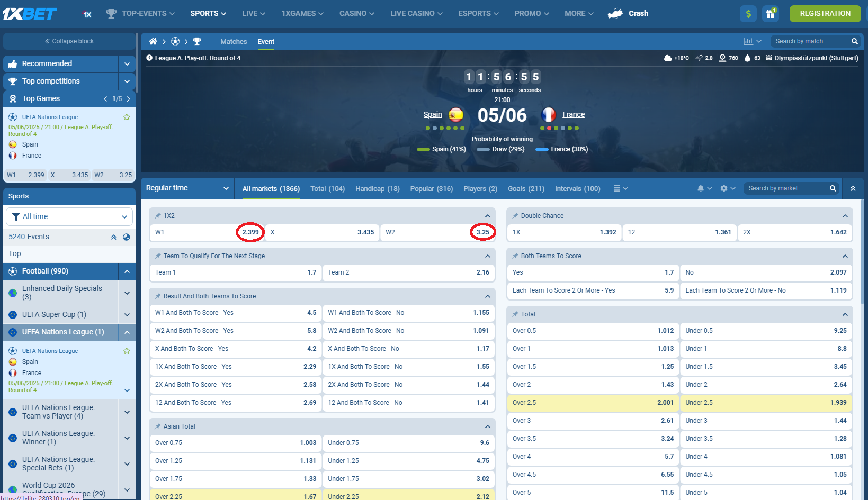
Task: Select W1 odds 2.399 in 1X2
Action: click(x=207, y=232)
